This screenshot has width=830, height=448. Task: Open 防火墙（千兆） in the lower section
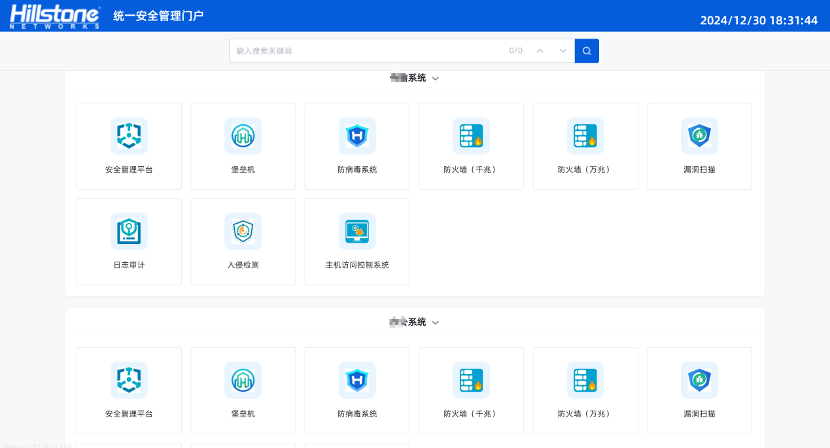[x=471, y=380]
